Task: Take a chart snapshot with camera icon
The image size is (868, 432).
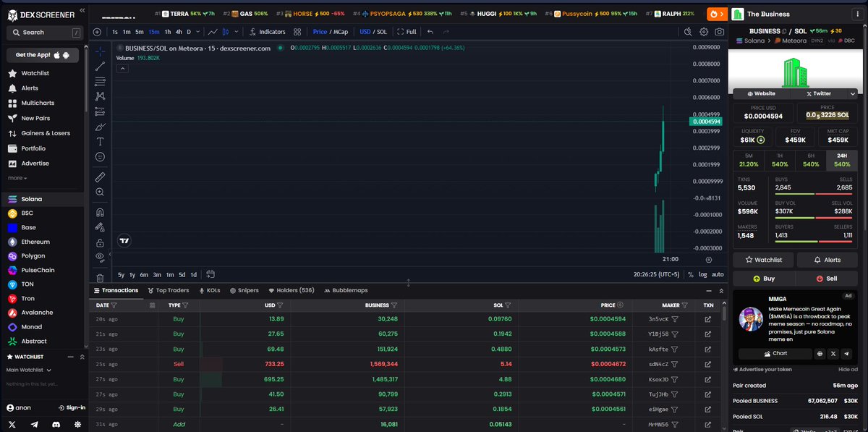Action: pyautogui.click(x=719, y=32)
